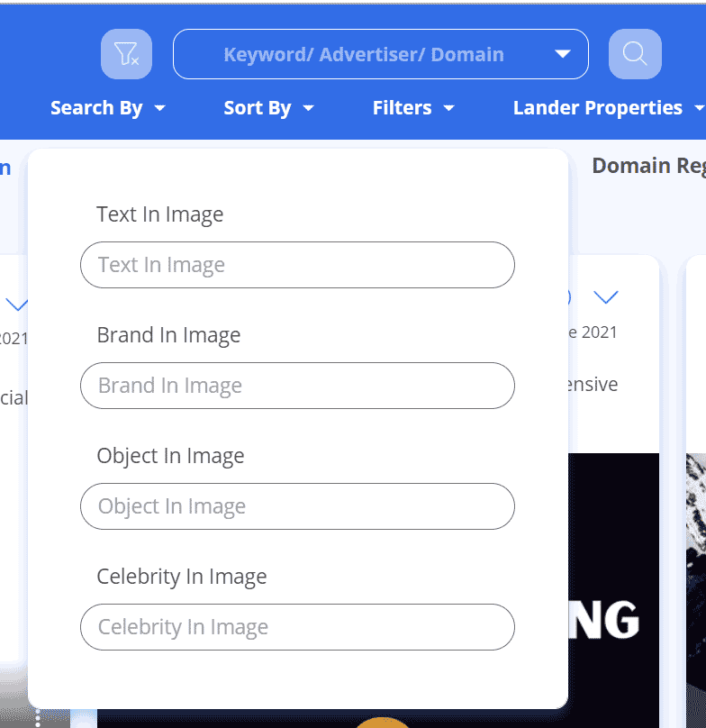Select the Object In Image field
This screenshot has width=706, height=728.
pyautogui.click(x=297, y=506)
